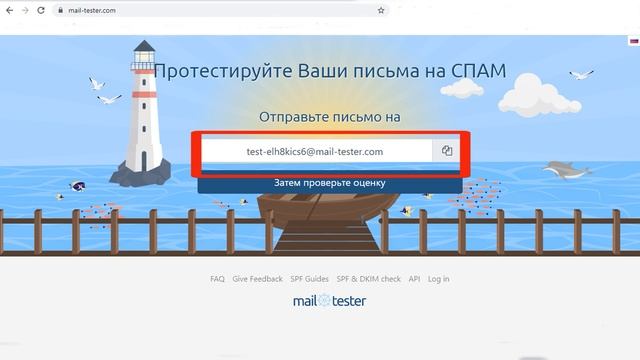Select the test-elh8kics6@mail-tester.com field
Image resolution: width=640 pixels, height=360 pixels.
317,151
